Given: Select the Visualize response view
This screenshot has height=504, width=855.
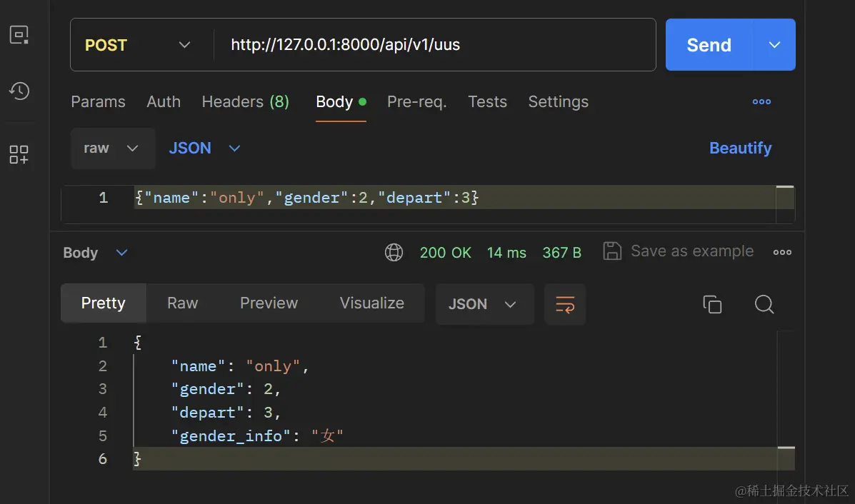Looking at the screenshot, I should click(372, 303).
